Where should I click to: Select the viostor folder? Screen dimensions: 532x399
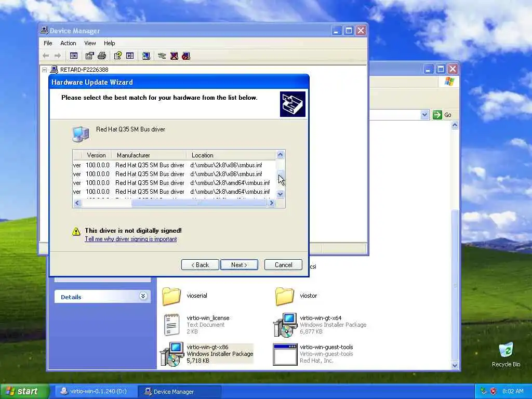297,296
